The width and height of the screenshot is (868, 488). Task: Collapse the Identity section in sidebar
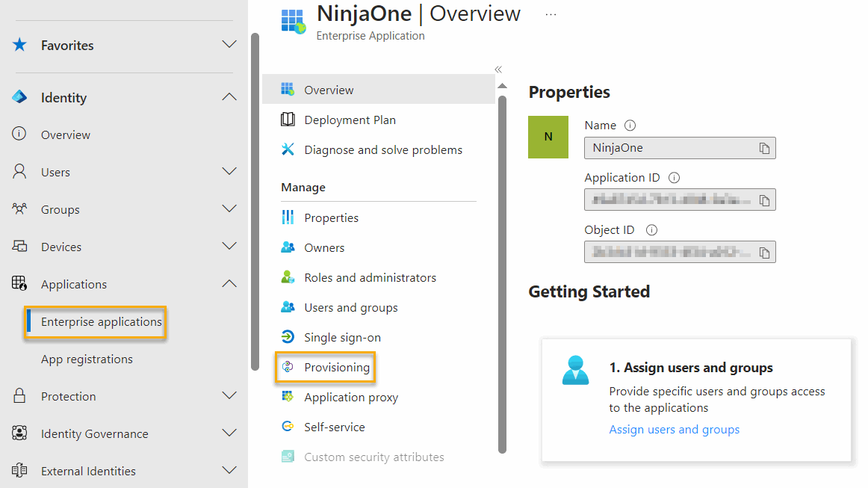(x=229, y=96)
